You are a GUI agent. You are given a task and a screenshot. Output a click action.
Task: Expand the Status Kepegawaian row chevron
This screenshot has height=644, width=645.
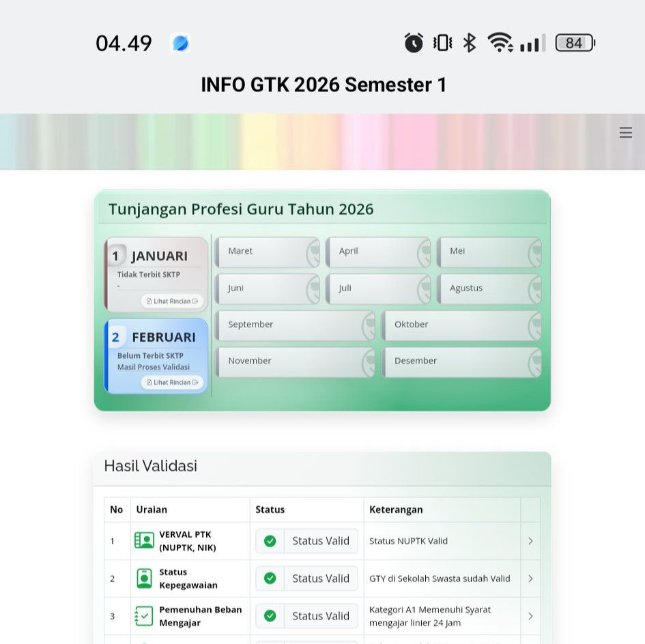click(530, 579)
